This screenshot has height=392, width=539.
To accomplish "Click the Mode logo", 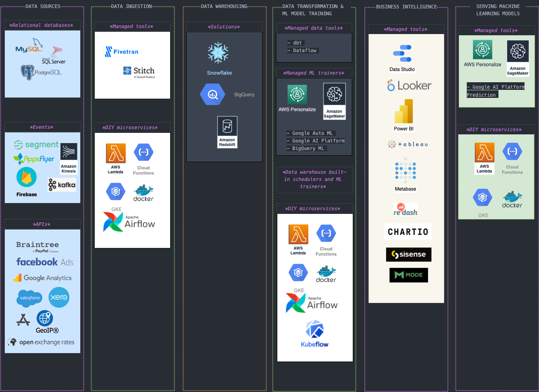I will (x=409, y=275).
